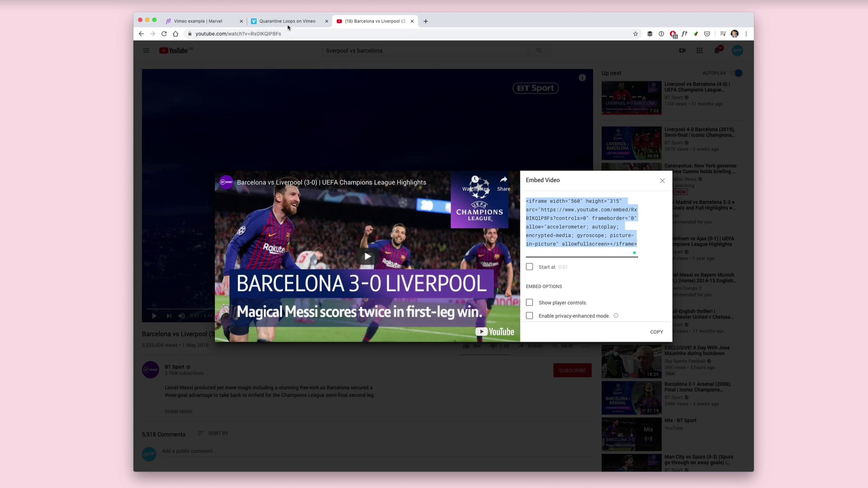Open Coronavirus New York governor briefing video

click(701, 169)
